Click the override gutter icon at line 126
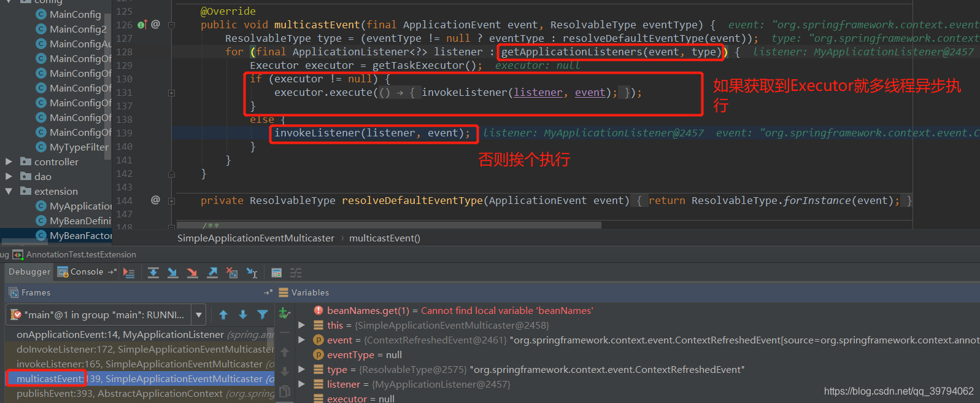Screen dimensions: 980x403 [x=142, y=25]
